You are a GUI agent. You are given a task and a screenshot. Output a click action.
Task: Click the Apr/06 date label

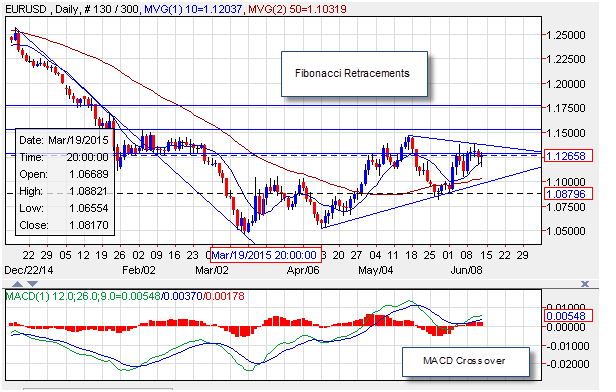[x=303, y=270]
